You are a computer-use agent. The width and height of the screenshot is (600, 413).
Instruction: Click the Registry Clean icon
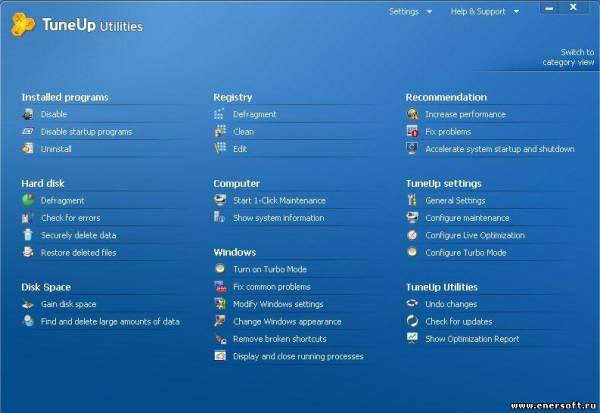[220, 131]
